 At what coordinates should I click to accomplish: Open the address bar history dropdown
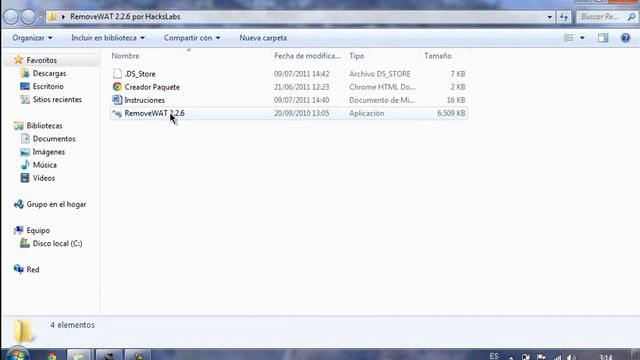click(549, 17)
